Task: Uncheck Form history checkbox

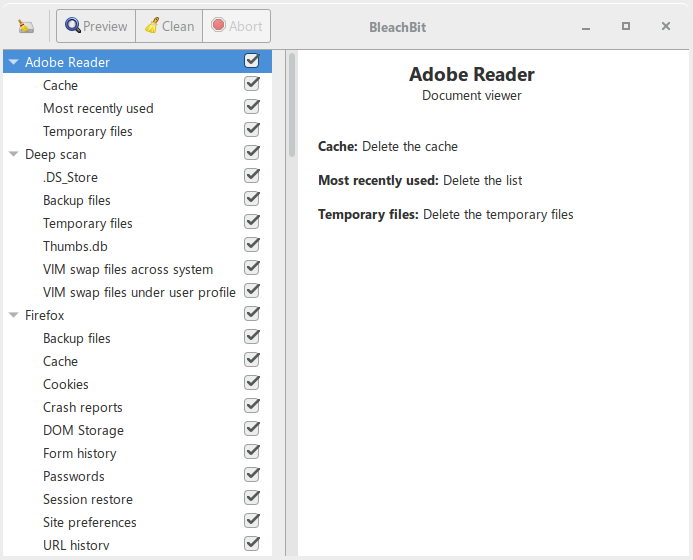Action: 251,451
